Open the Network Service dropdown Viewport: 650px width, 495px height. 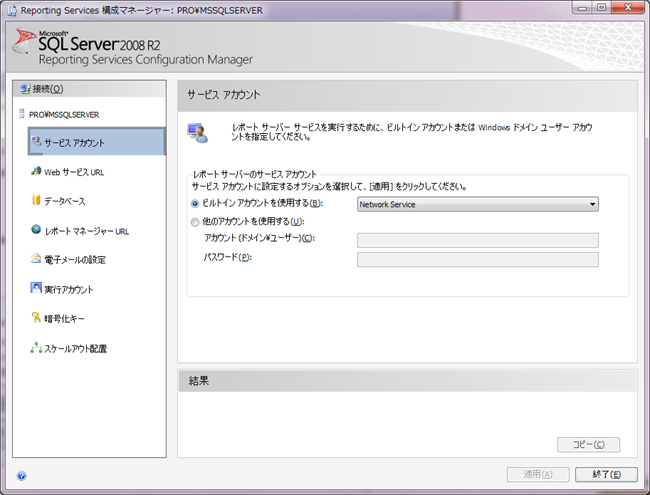[x=478, y=204]
